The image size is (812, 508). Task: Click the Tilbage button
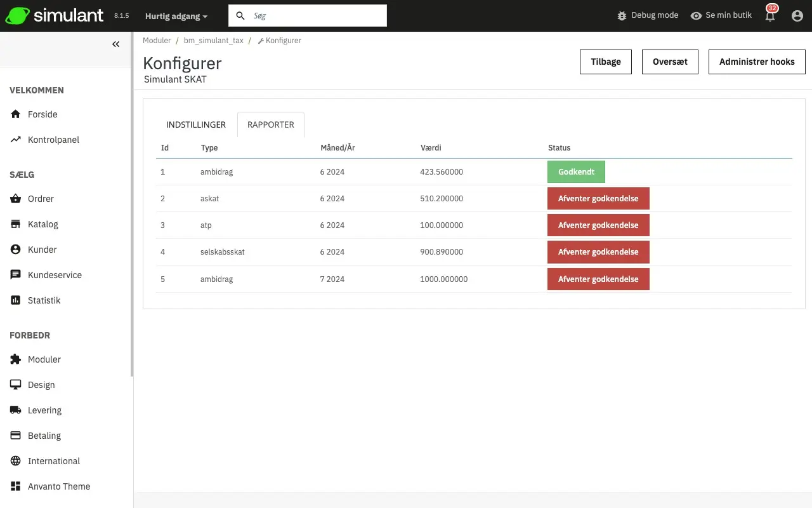click(606, 62)
